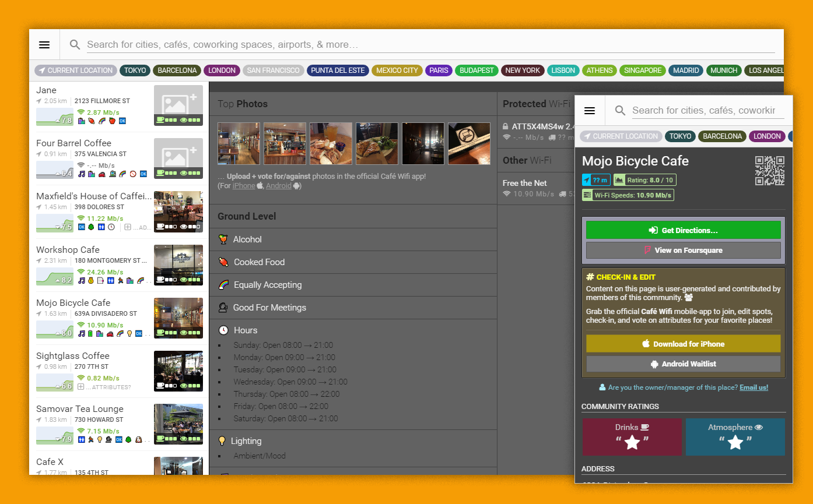Image resolution: width=813 pixels, height=504 pixels.
Task: Click the red tomato icon in Jane's row
Action: pyautogui.click(x=112, y=121)
